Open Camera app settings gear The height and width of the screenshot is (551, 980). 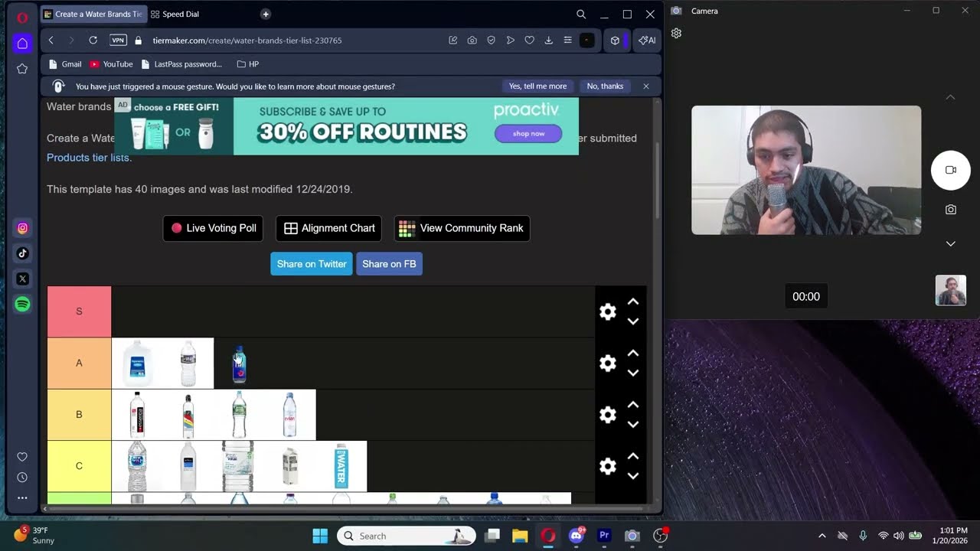click(676, 34)
